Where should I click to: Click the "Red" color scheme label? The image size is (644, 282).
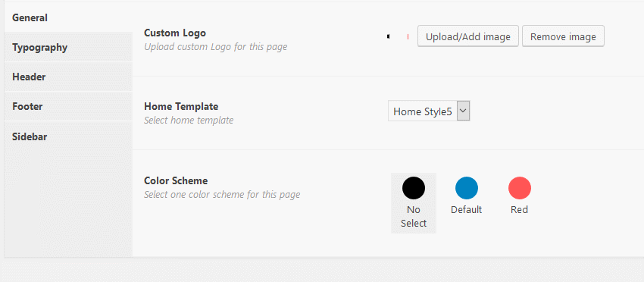(x=519, y=210)
